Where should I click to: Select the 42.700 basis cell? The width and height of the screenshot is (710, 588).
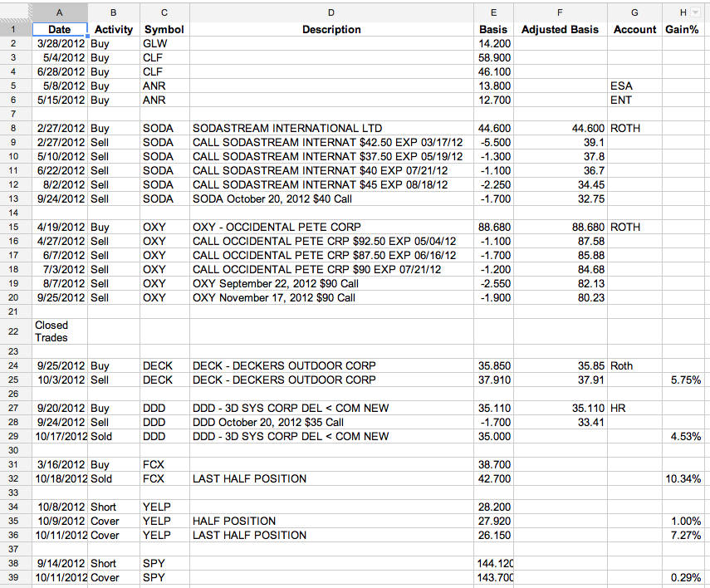point(493,479)
